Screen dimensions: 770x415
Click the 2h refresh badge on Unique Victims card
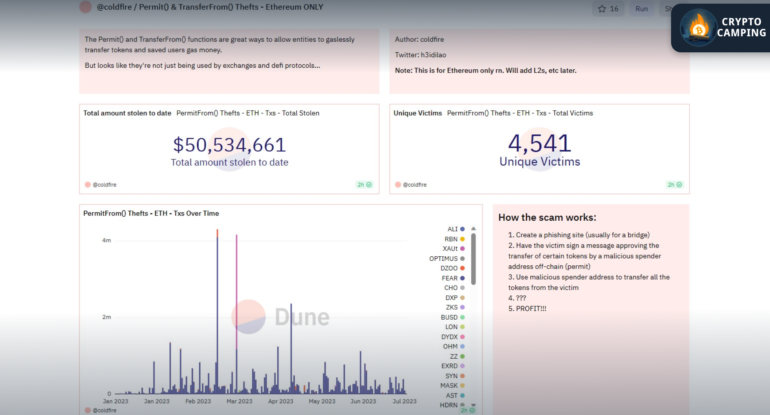[x=674, y=184]
